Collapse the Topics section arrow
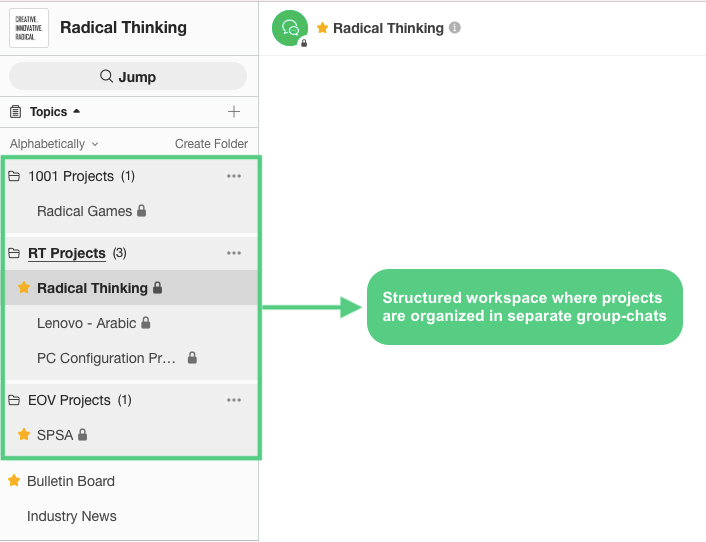706x542 pixels. [x=77, y=111]
